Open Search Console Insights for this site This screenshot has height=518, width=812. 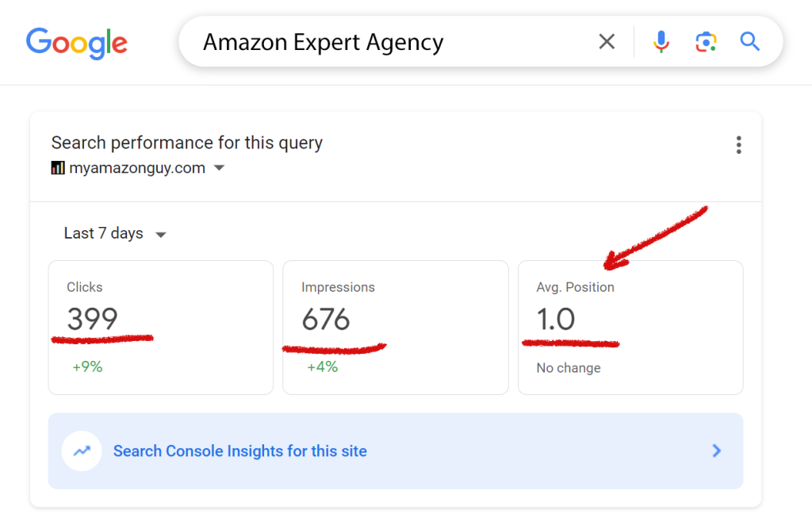pyautogui.click(x=396, y=451)
